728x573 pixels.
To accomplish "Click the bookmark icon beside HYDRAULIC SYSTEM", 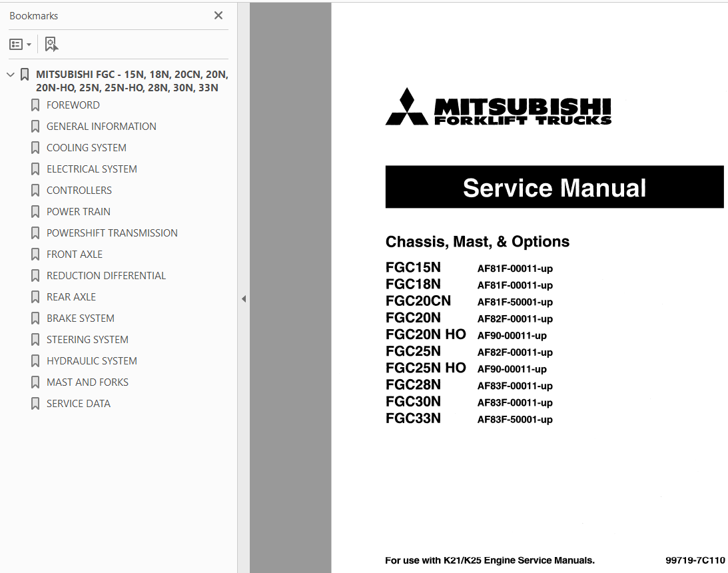I will (x=35, y=362).
